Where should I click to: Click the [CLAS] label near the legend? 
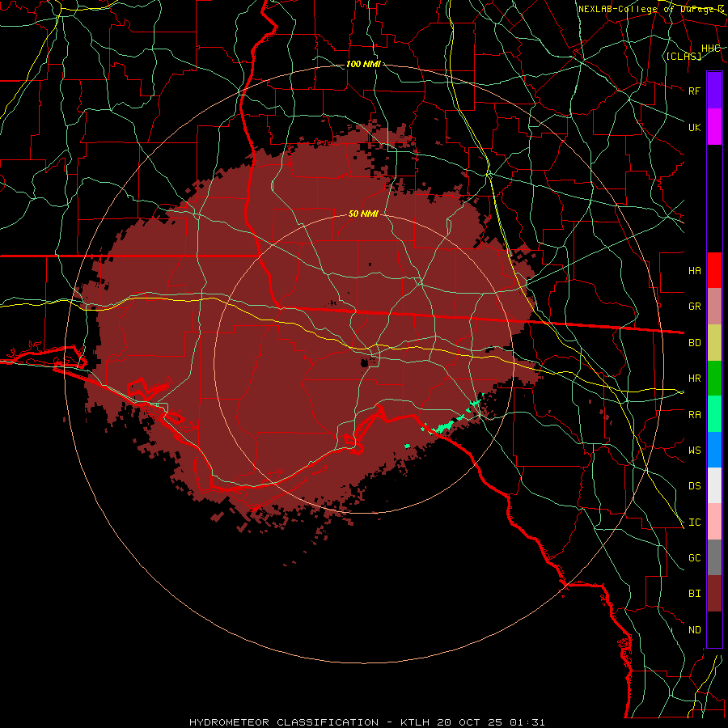684,56
